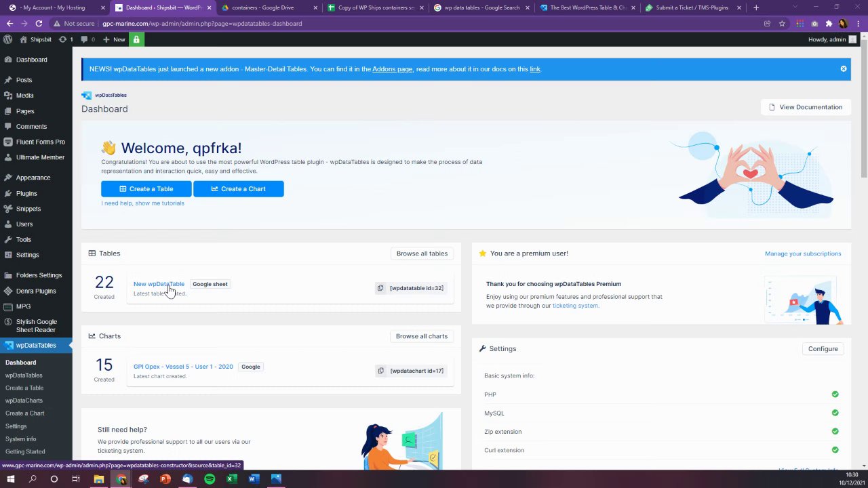Open the GPI Opex - Vessel 5 chart link
The image size is (868, 488).
click(x=183, y=367)
